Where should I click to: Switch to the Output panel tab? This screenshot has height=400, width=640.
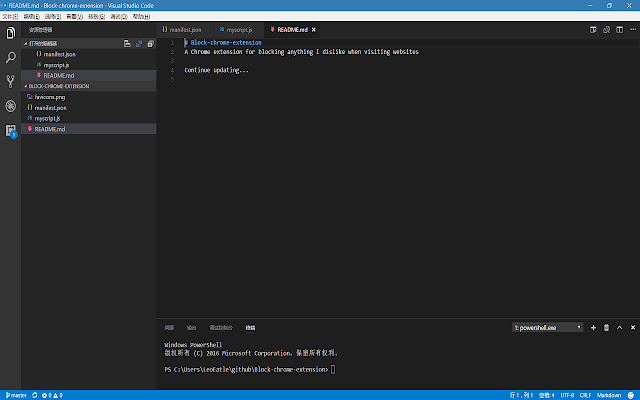[191, 328]
